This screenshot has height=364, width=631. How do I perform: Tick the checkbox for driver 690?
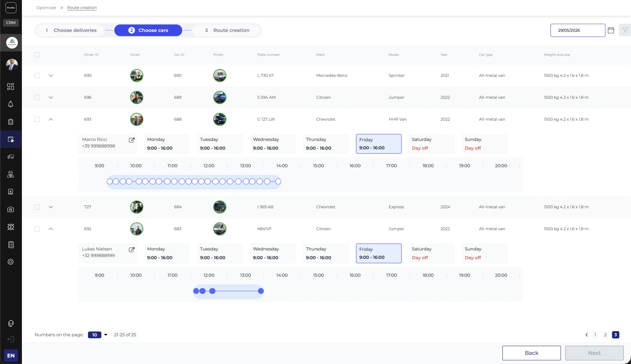37,75
